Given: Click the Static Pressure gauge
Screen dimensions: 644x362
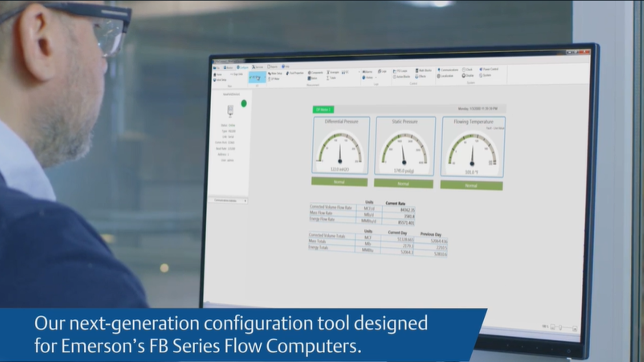Looking at the screenshot, I should pos(405,146).
